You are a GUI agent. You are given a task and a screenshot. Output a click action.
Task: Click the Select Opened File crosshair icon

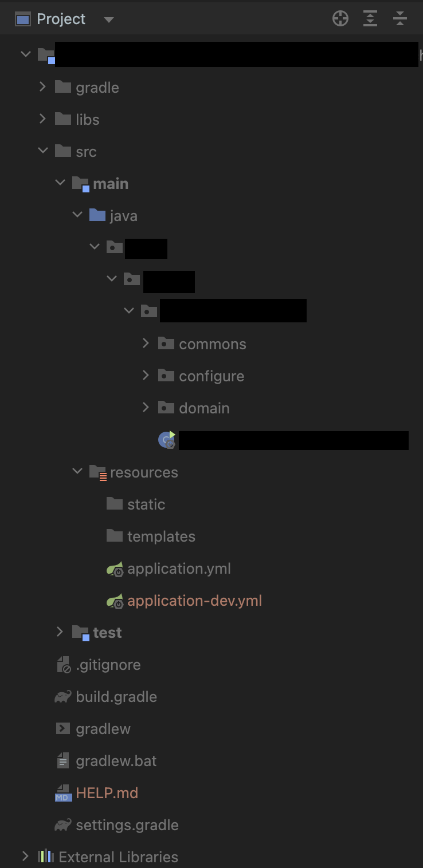(x=340, y=19)
